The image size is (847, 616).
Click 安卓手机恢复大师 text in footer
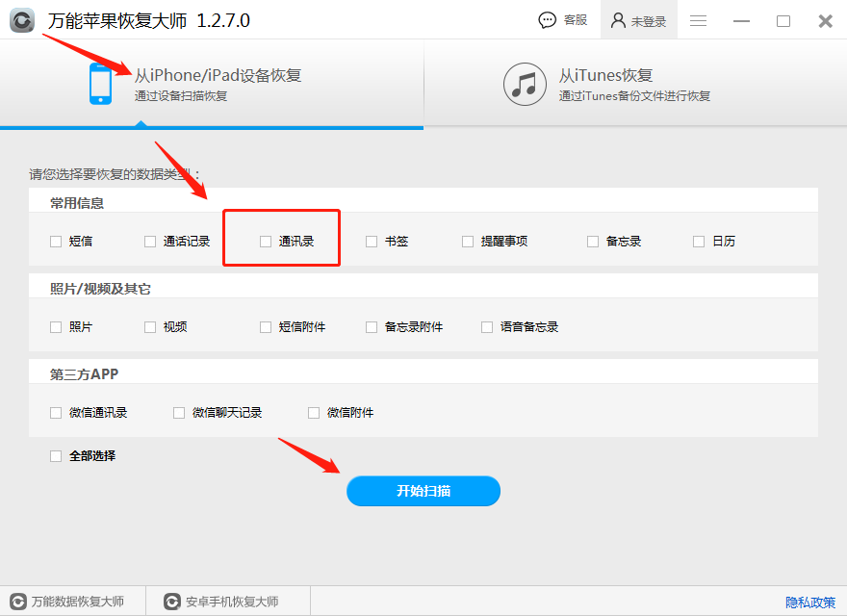(x=232, y=602)
